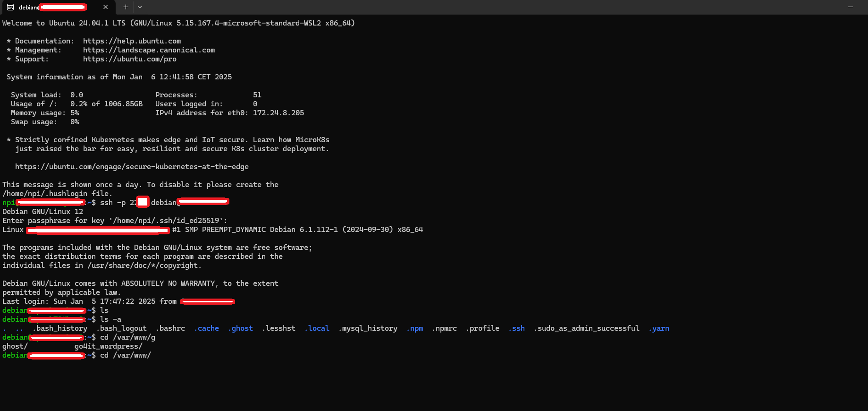
Task: Click the '.bash_history' file name
Action: pos(60,328)
